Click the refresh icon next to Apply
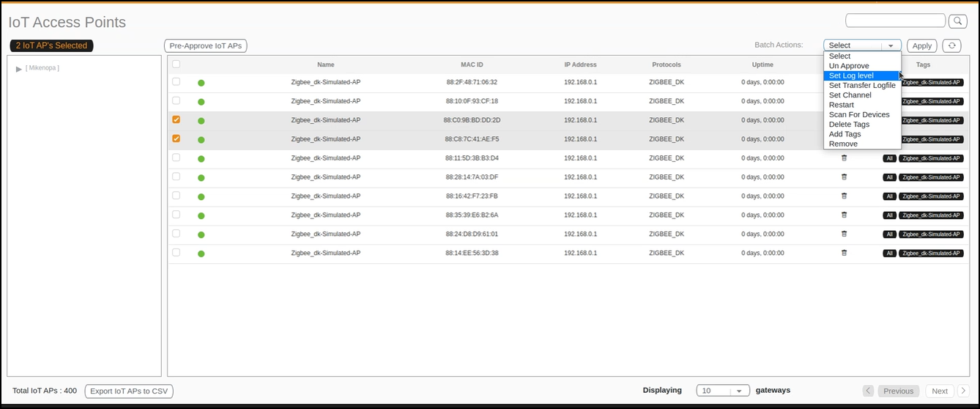980x409 pixels. (x=951, y=45)
